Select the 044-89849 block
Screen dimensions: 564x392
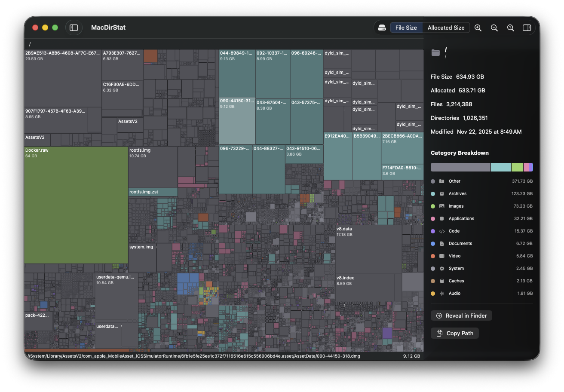(x=237, y=73)
